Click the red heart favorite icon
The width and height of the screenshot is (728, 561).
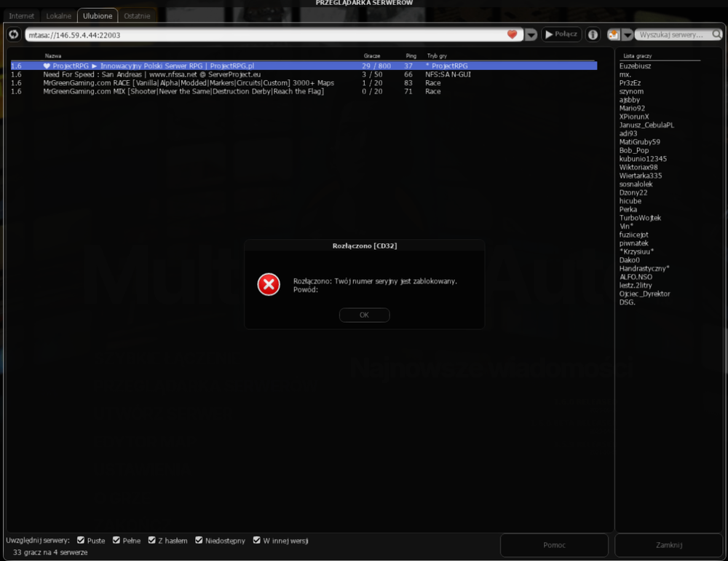click(512, 34)
